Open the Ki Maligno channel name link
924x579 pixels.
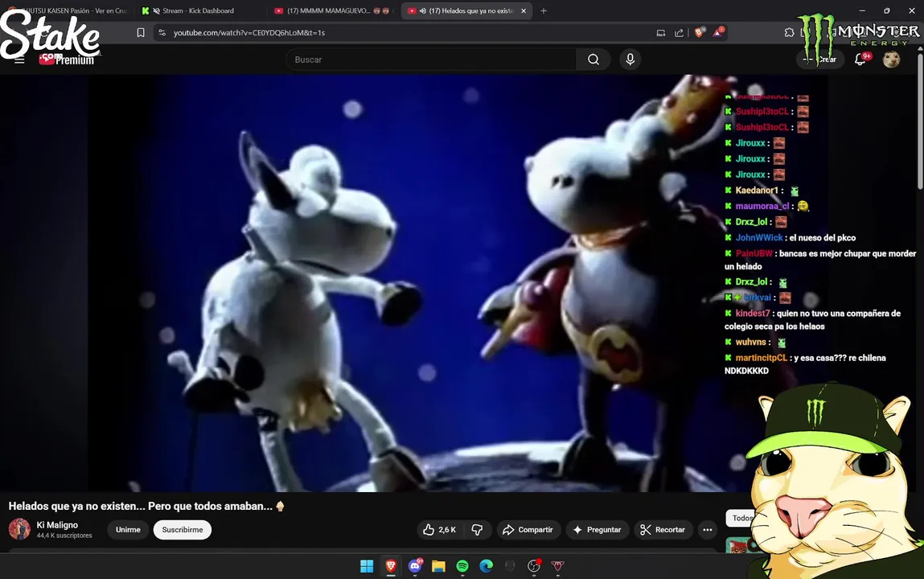[x=57, y=525]
